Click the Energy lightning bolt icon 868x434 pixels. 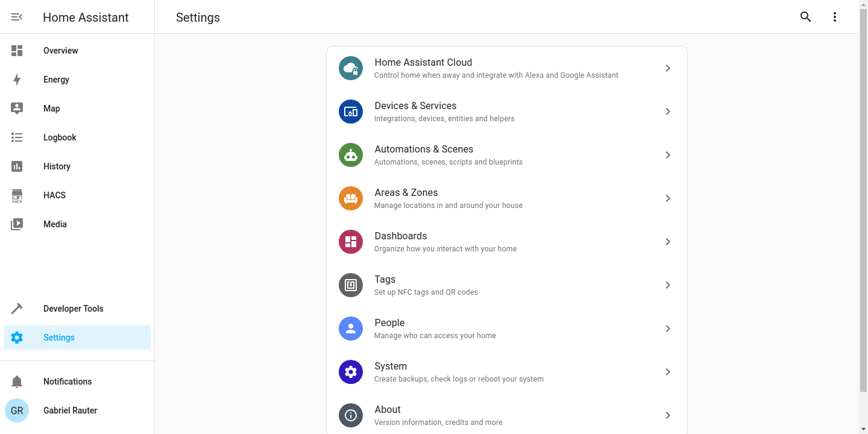tap(17, 80)
